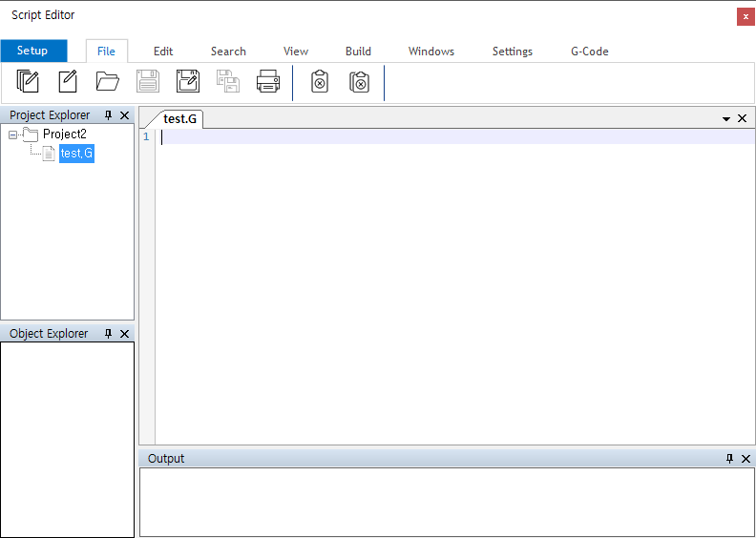The height and width of the screenshot is (538, 756).
Task: Click the Save As floppy-with-pencil icon
Action: pos(188,82)
